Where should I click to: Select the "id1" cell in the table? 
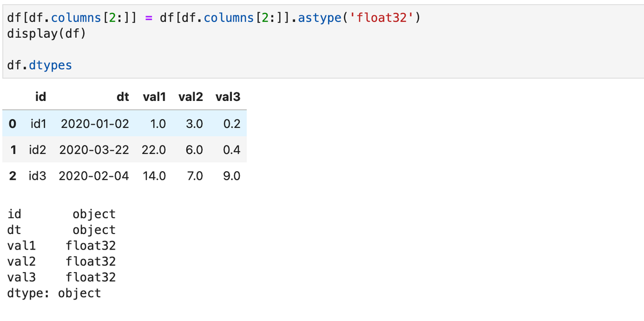(x=39, y=124)
